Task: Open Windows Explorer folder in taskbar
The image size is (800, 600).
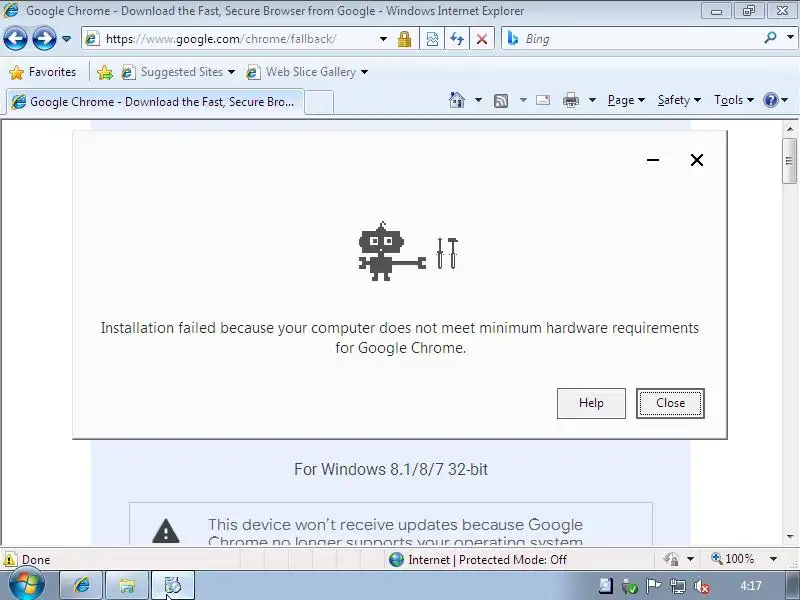Action: (127, 586)
